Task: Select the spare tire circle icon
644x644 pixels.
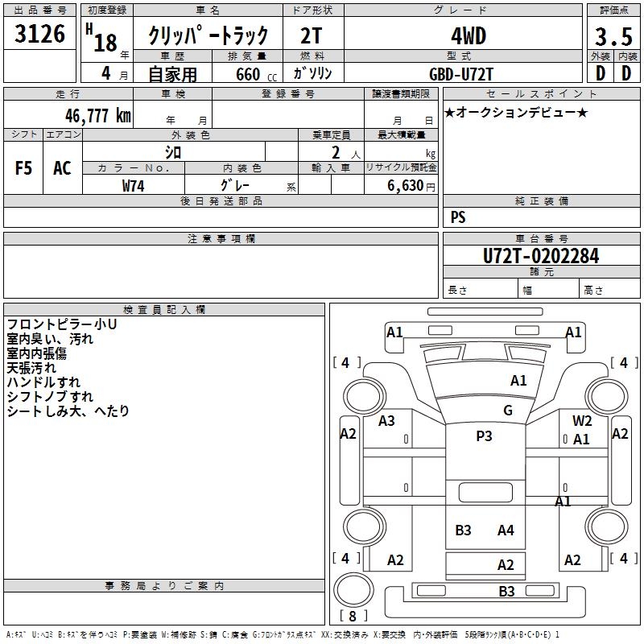Action: coord(353,589)
